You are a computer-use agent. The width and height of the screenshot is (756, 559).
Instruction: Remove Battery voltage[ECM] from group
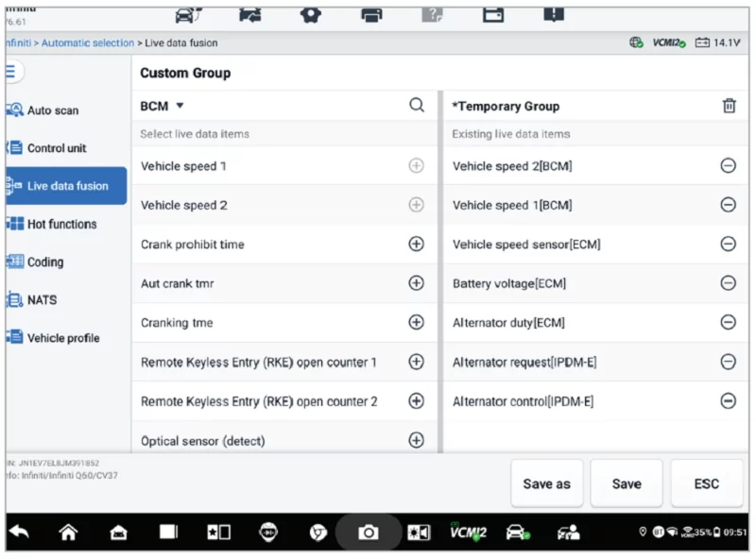(728, 283)
